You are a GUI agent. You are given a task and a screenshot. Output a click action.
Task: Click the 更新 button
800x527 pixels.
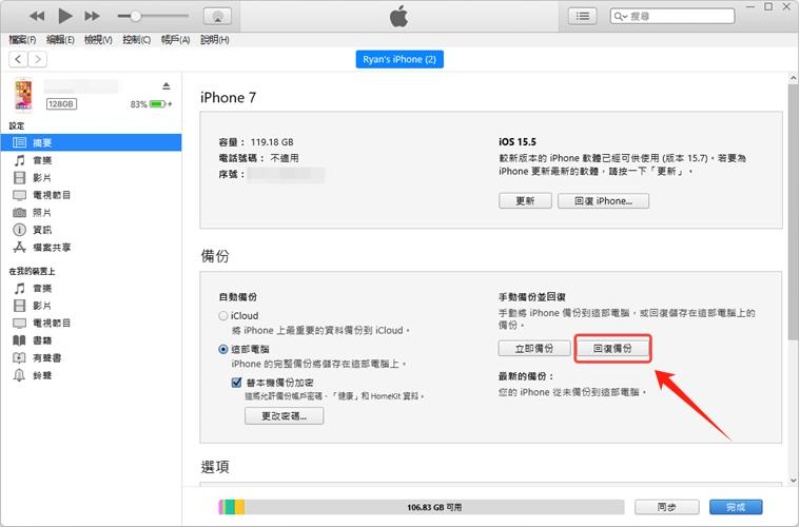point(525,200)
